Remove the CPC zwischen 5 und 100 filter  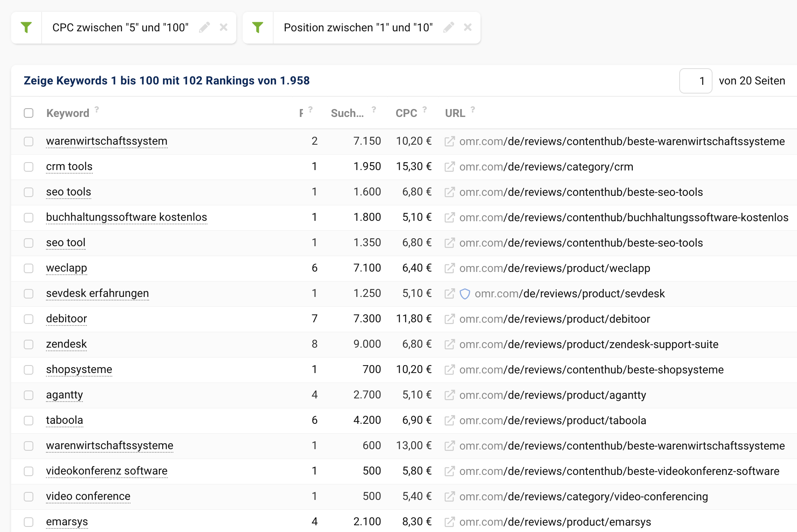224,27
